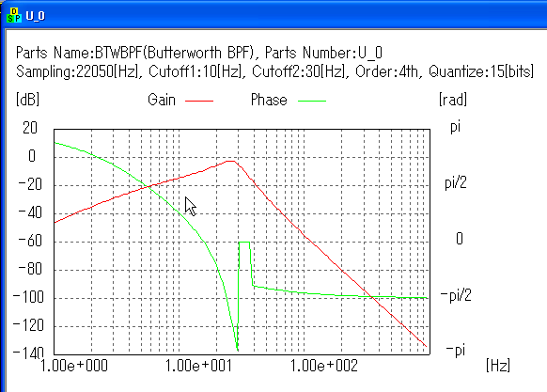Click the 1.00e+001 frequency axis label
The image size is (547, 392).
pyautogui.click(x=198, y=366)
